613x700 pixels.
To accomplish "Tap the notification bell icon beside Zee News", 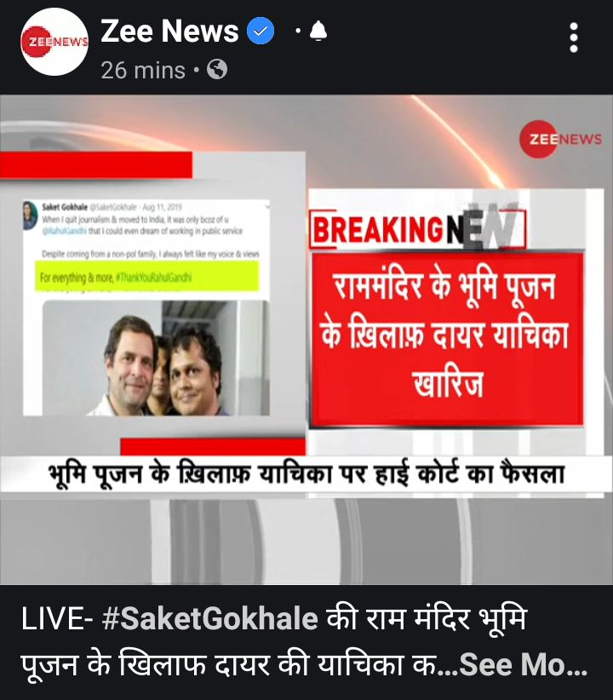I will [x=318, y=32].
